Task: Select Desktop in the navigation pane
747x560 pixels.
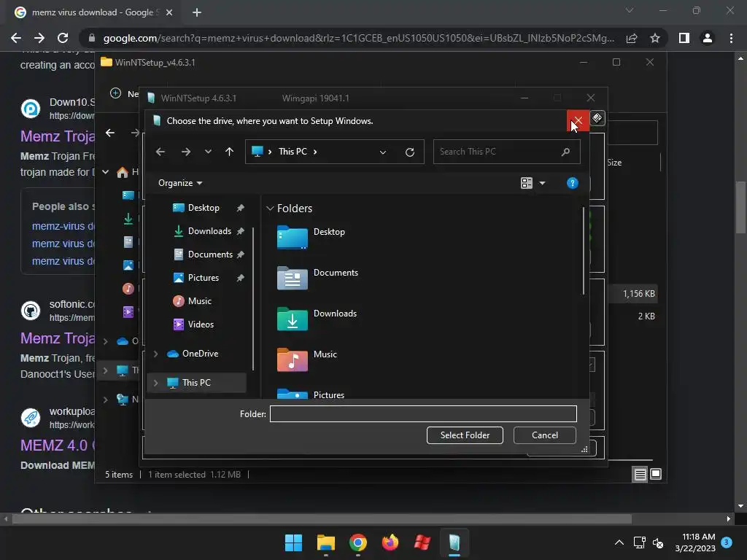Action: pyautogui.click(x=204, y=208)
